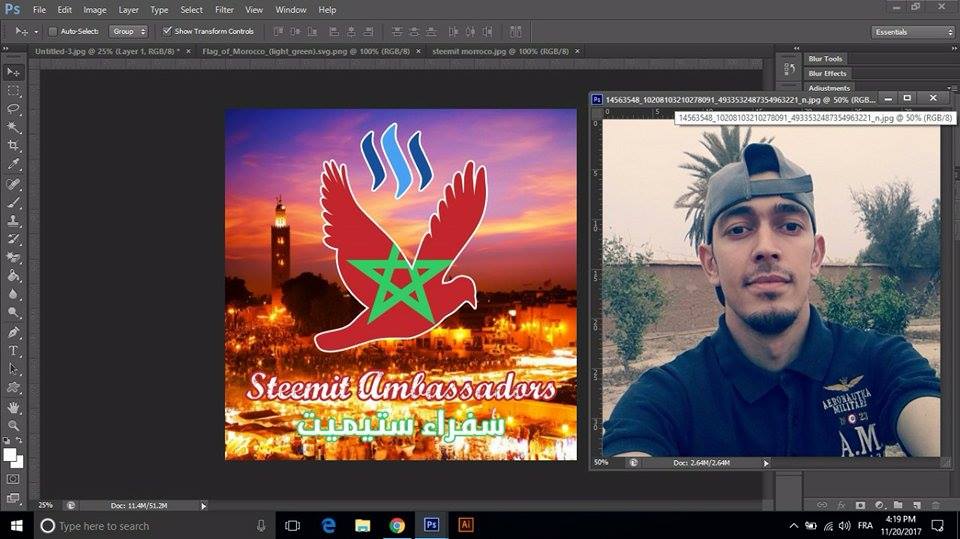
Task: Open the Move tool preset picker arrow
Action: pyautogui.click(x=36, y=31)
